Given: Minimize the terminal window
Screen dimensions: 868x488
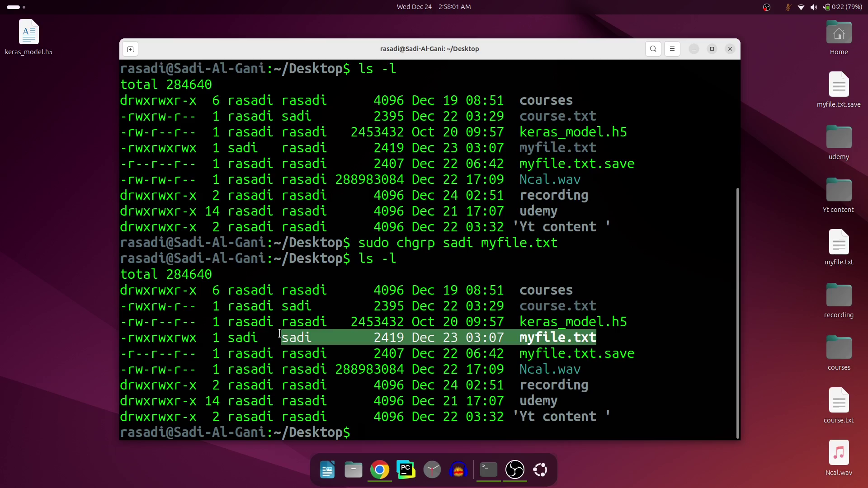Looking at the screenshot, I should tap(693, 49).
